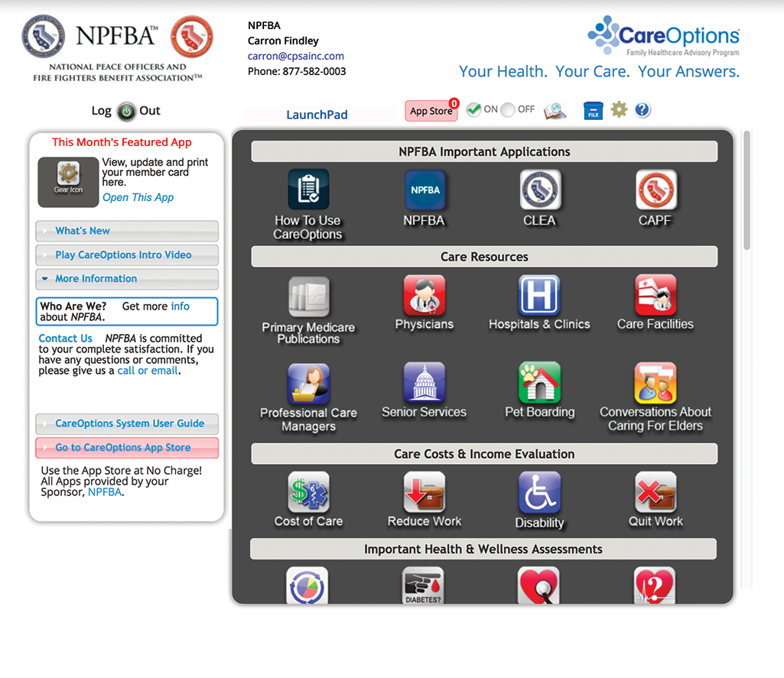
Task: Open Hospitals & Clinics icon
Action: click(539, 295)
